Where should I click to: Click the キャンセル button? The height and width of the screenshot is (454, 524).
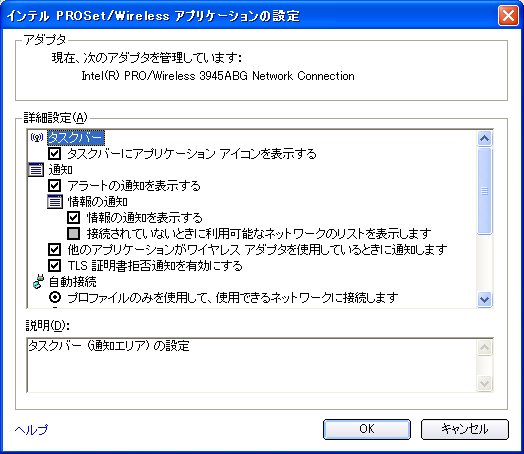465,429
